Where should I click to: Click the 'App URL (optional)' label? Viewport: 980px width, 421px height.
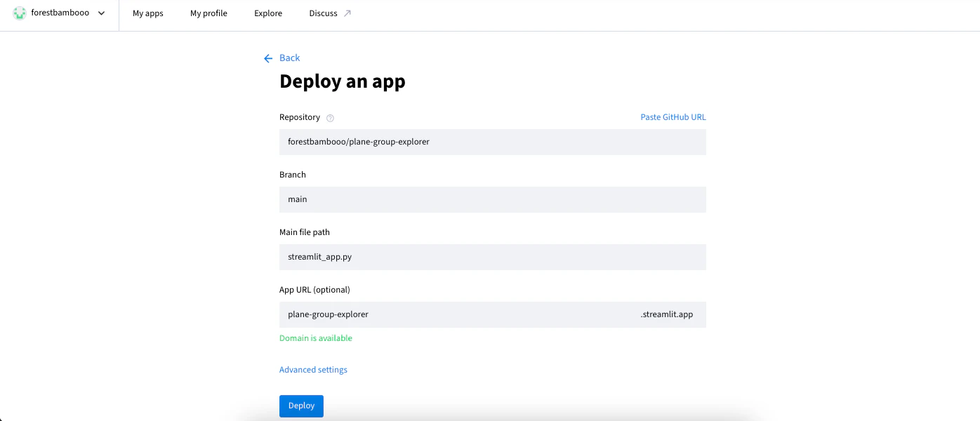pos(314,290)
